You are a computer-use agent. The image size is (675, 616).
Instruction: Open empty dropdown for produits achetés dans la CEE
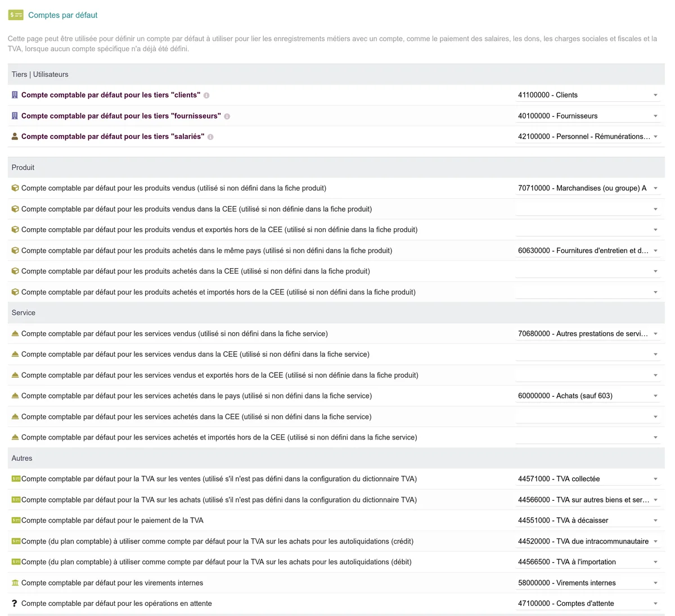(588, 271)
